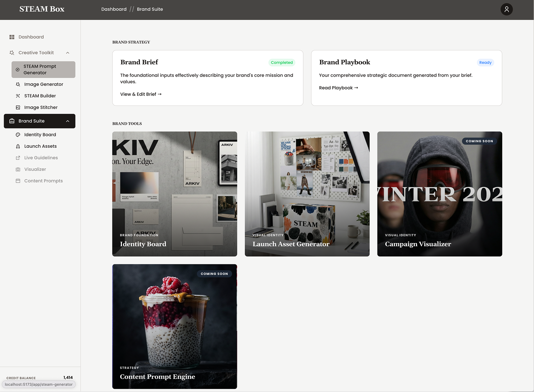
Task: Click the Dashboard breadcrumb link
Action: tap(114, 9)
